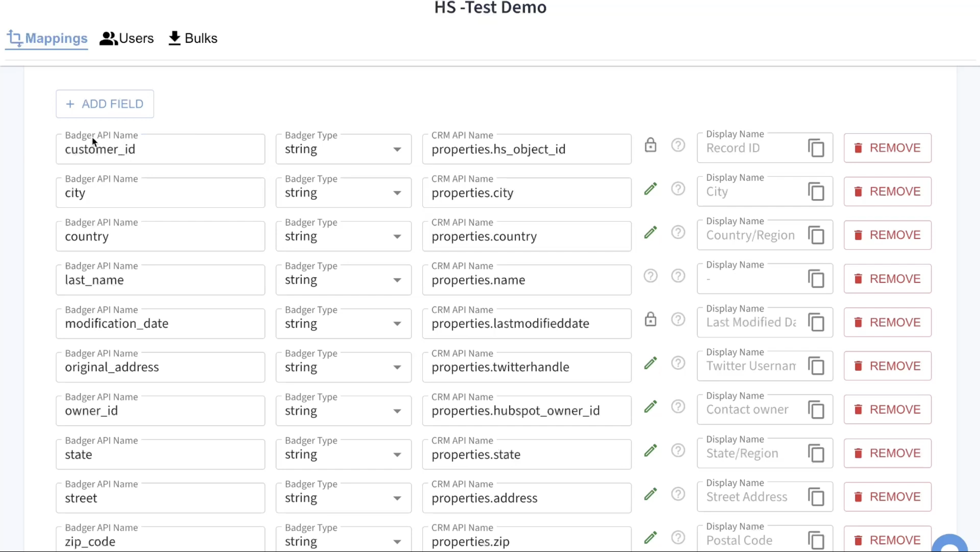Image resolution: width=980 pixels, height=552 pixels.
Task: Click the help icon beside properties.twitterhandle
Action: (x=678, y=363)
